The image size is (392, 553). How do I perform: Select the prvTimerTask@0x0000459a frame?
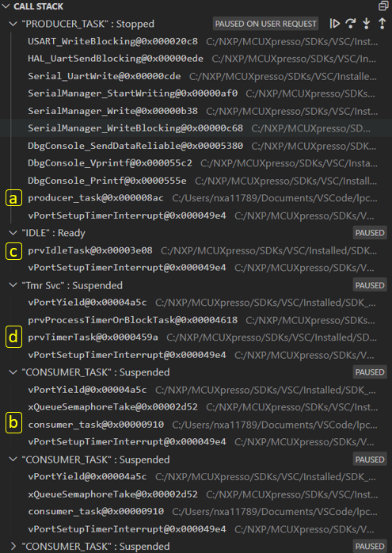196,338
